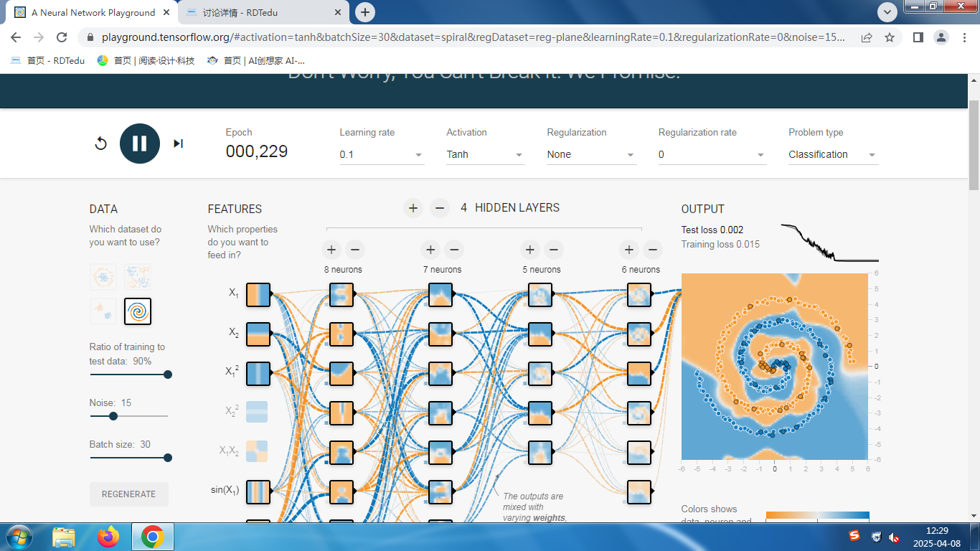Share this page using the share icon

867,37
